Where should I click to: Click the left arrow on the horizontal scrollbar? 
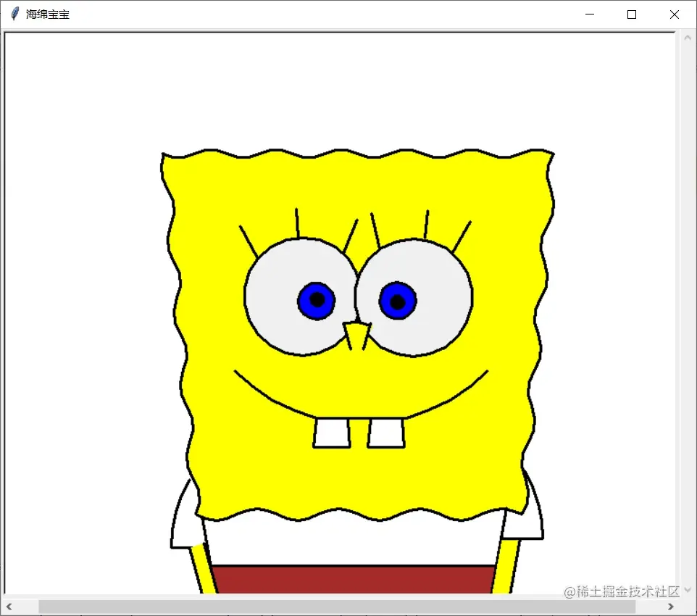pos(9,607)
